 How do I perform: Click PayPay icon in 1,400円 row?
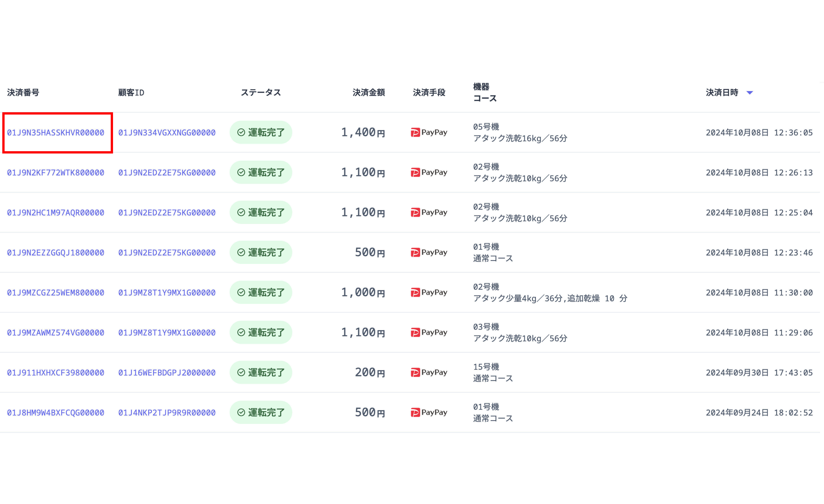(415, 132)
